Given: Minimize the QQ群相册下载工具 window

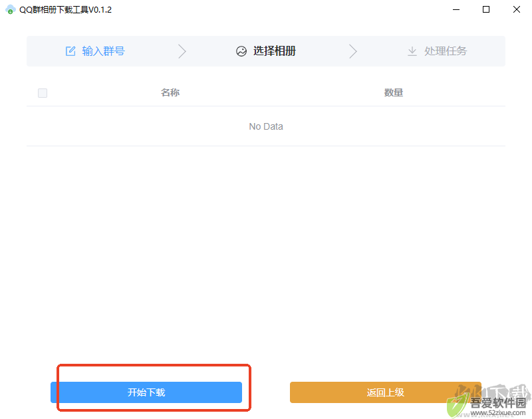Looking at the screenshot, I should pos(456,9).
